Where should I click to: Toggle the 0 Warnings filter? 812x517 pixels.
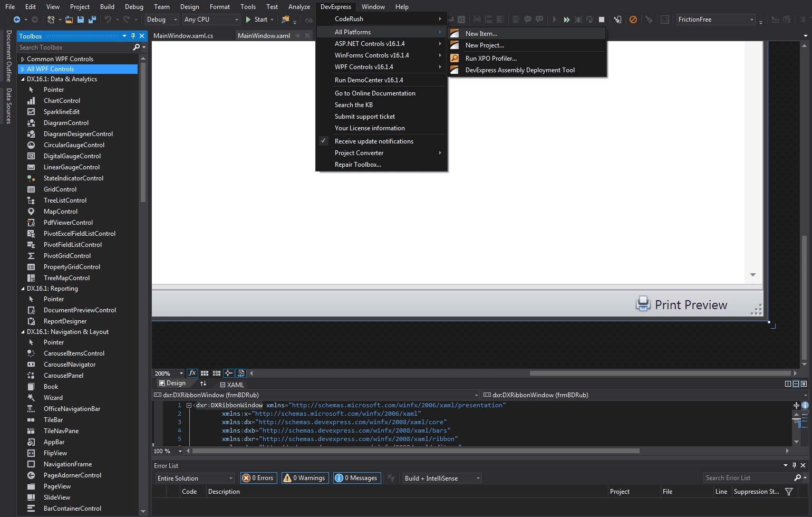pos(304,478)
